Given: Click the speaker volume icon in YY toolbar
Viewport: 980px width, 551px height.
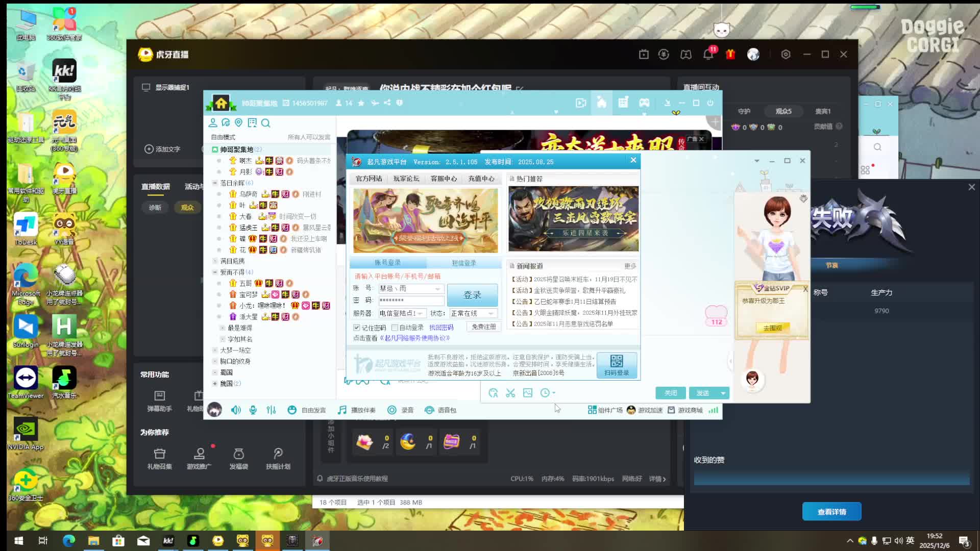Looking at the screenshot, I should (x=235, y=410).
